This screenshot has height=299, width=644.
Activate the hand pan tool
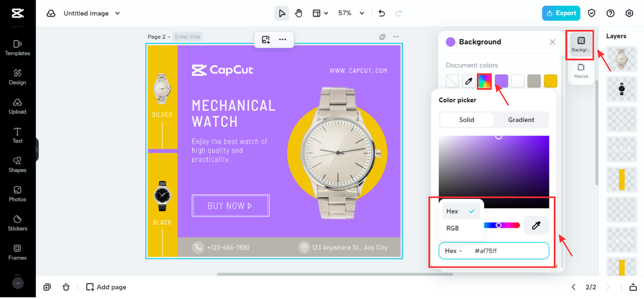[299, 13]
